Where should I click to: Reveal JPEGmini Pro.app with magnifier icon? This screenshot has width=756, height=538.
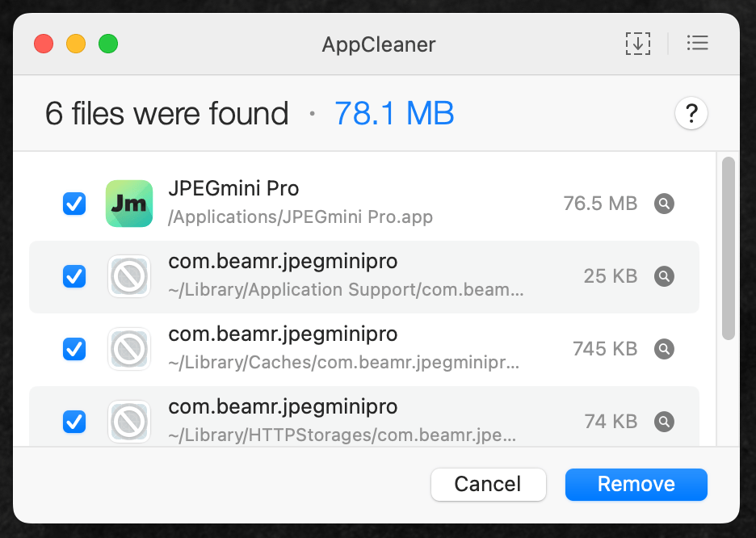tap(664, 204)
